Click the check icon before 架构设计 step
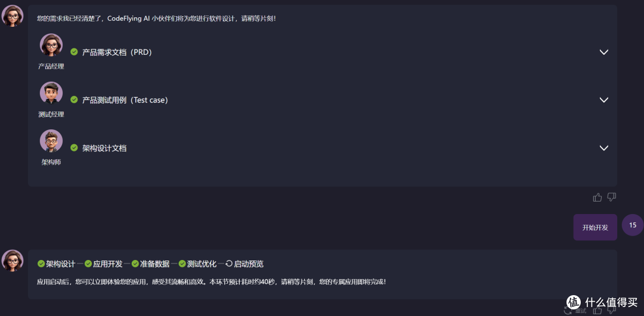This screenshot has width=644, height=316. tap(41, 264)
